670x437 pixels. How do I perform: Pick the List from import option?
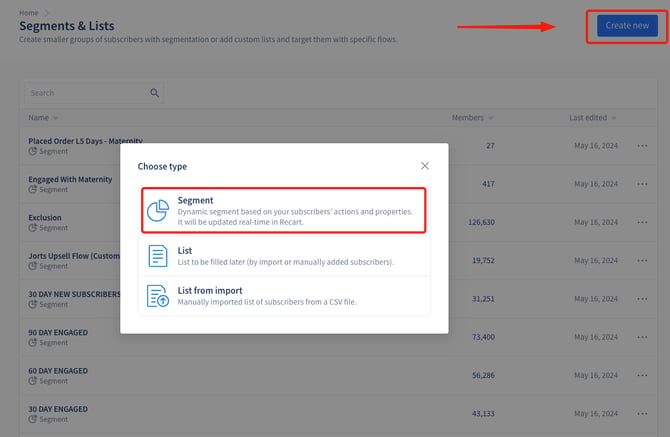(x=284, y=296)
